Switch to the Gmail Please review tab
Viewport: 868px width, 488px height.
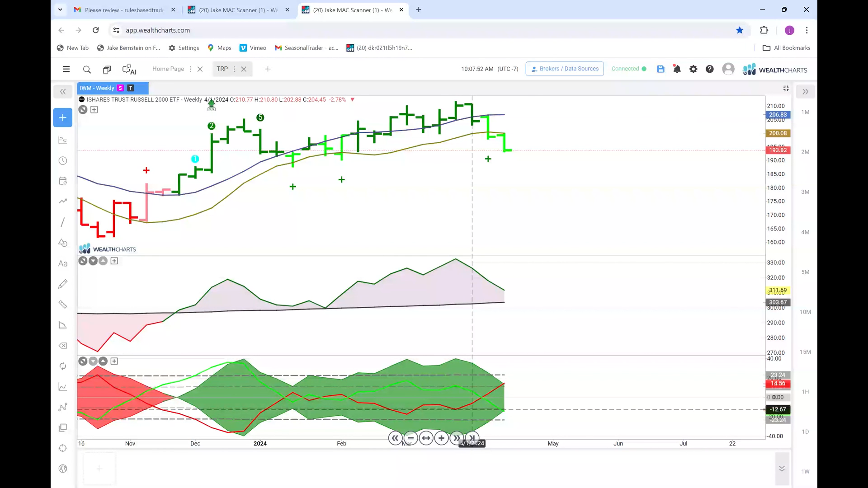tap(124, 10)
